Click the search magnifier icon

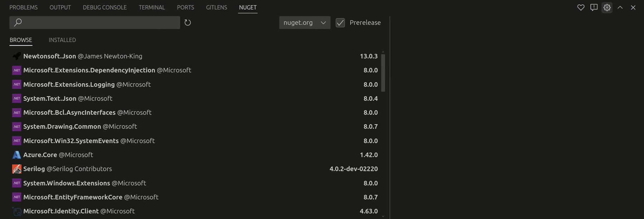tap(18, 23)
